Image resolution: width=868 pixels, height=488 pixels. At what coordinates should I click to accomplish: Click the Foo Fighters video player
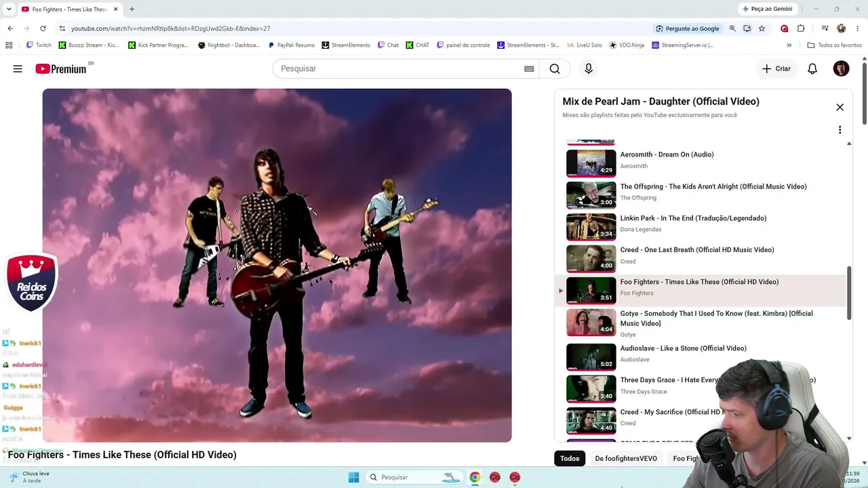point(277,265)
